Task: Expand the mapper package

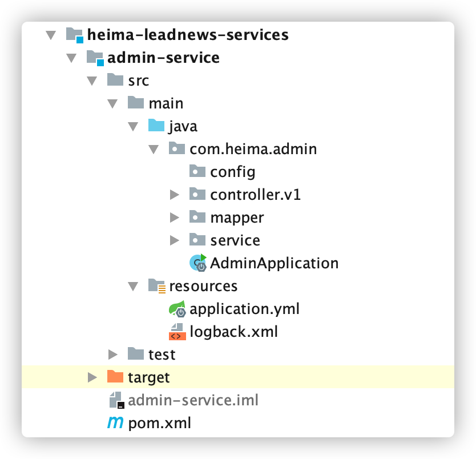Action: [174, 218]
